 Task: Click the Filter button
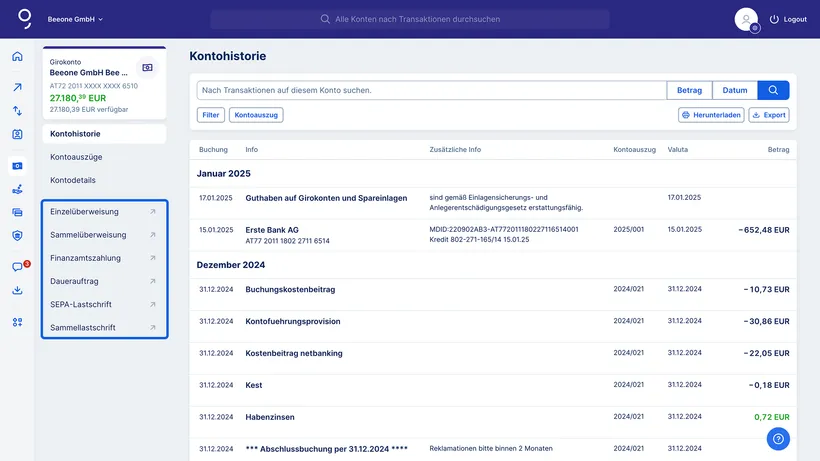(211, 115)
